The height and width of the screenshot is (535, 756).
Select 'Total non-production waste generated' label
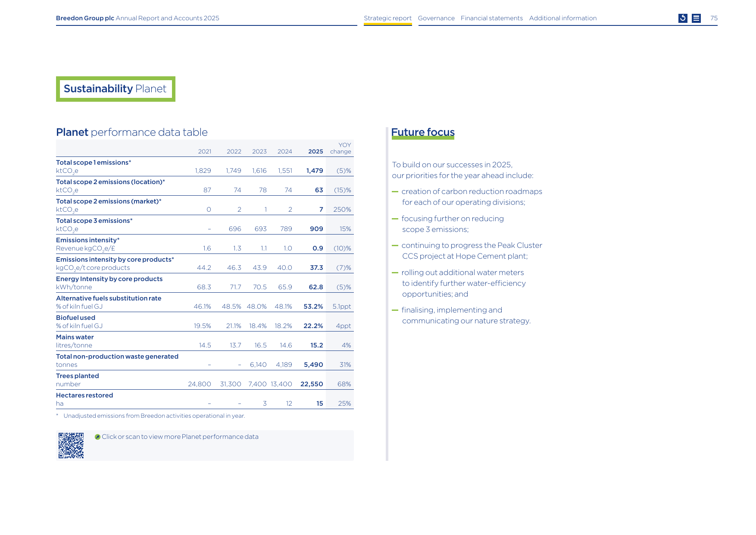click(117, 357)
